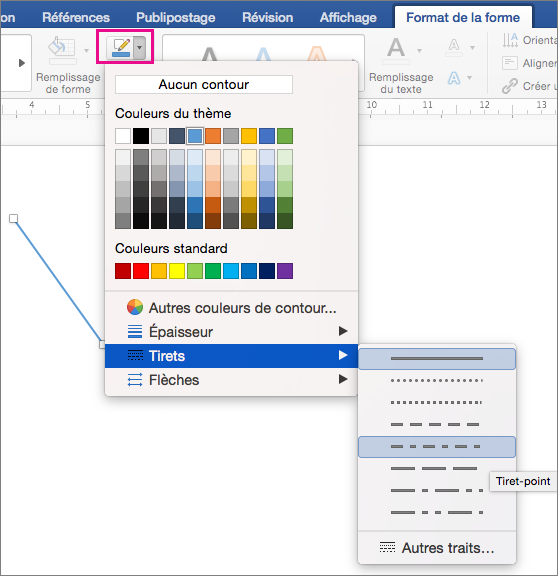Image resolution: width=558 pixels, height=576 pixels.
Task: Open the Flèches submenu
Action: (x=231, y=380)
